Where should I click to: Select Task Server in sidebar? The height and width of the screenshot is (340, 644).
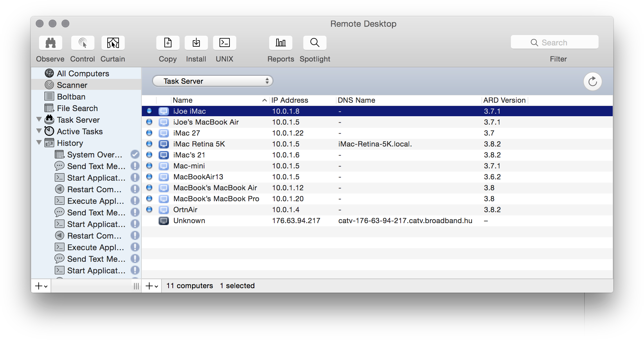[x=86, y=120]
